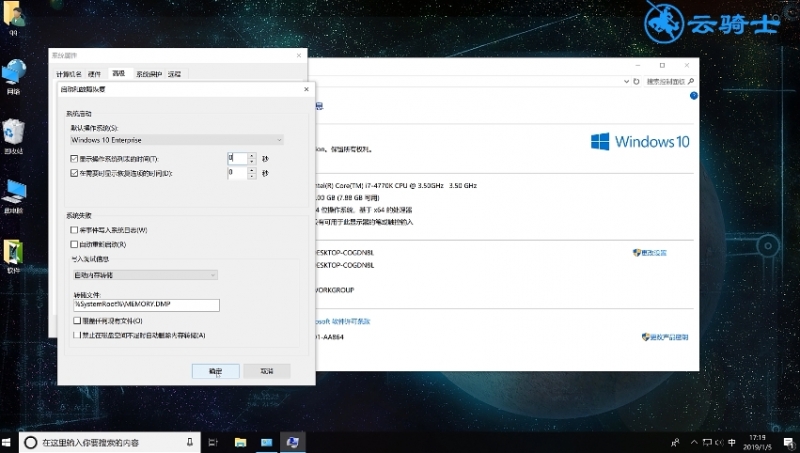800x453 pixels.
Task: Switch the 中 input method indicator
Action: (x=732, y=442)
